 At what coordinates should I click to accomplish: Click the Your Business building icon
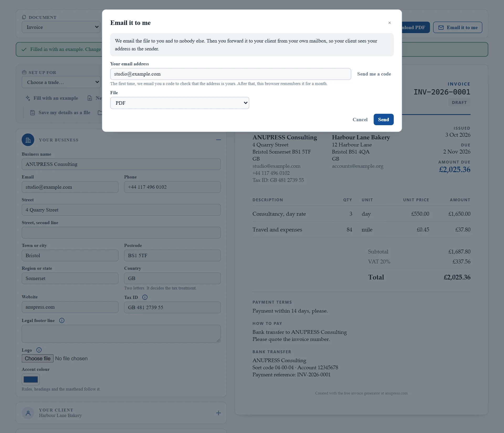tap(28, 140)
